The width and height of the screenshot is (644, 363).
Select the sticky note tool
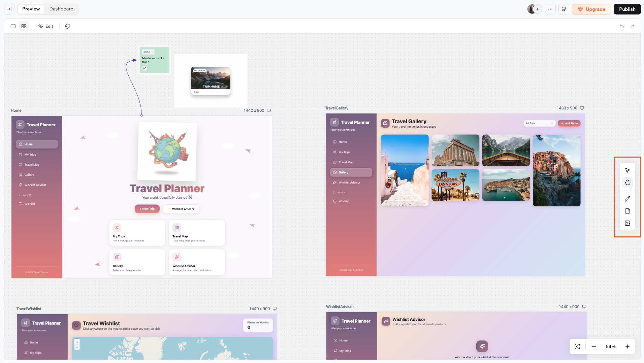point(627,211)
